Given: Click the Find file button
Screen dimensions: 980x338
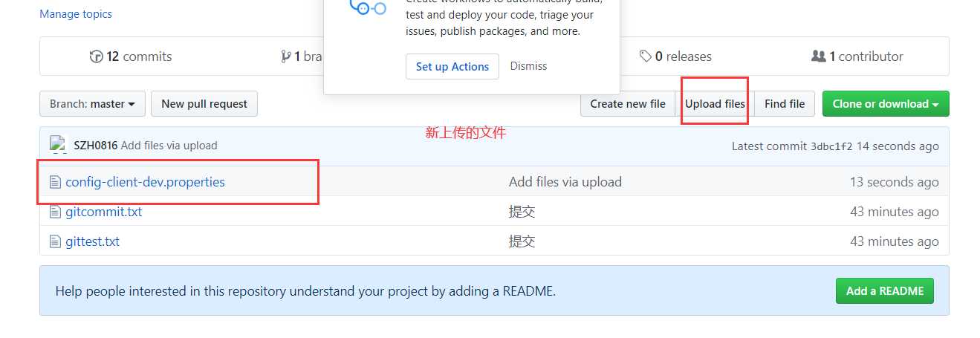Looking at the screenshot, I should click(785, 104).
